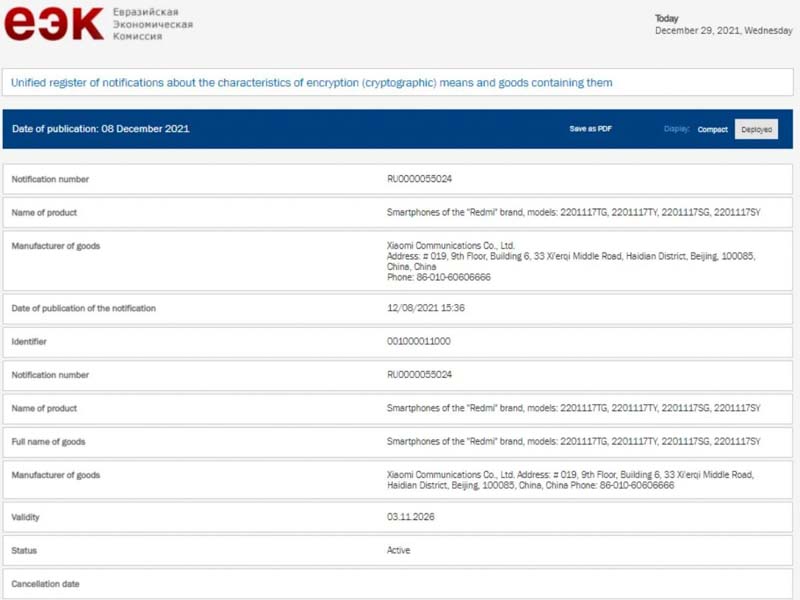800x600 pixels.
Task: Click the 'Identifier' label
Action: pos(29,342)
